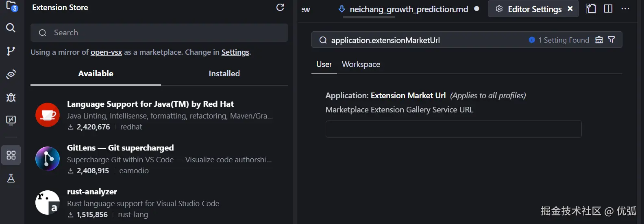The width and height of the screenshot is (644, 224).
Task: Refresh the Extension Store list
Action: point(280,7)
